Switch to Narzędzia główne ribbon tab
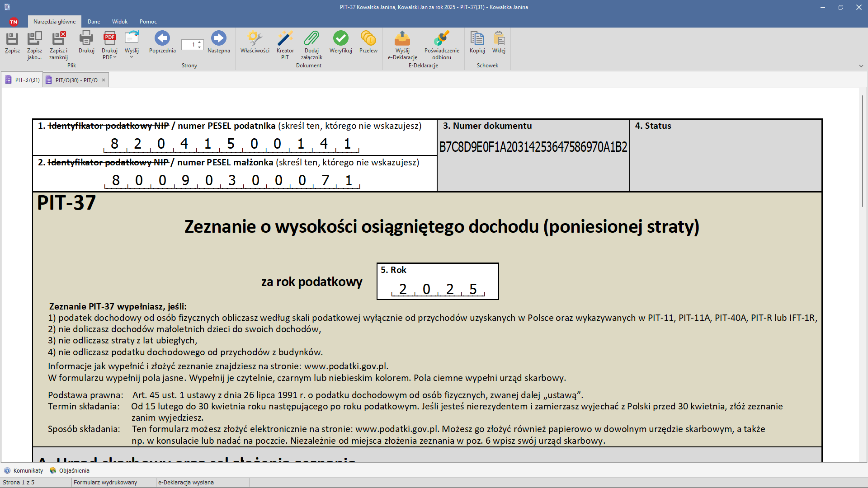The width and height of the screenshot is (868, 488). 54,22
